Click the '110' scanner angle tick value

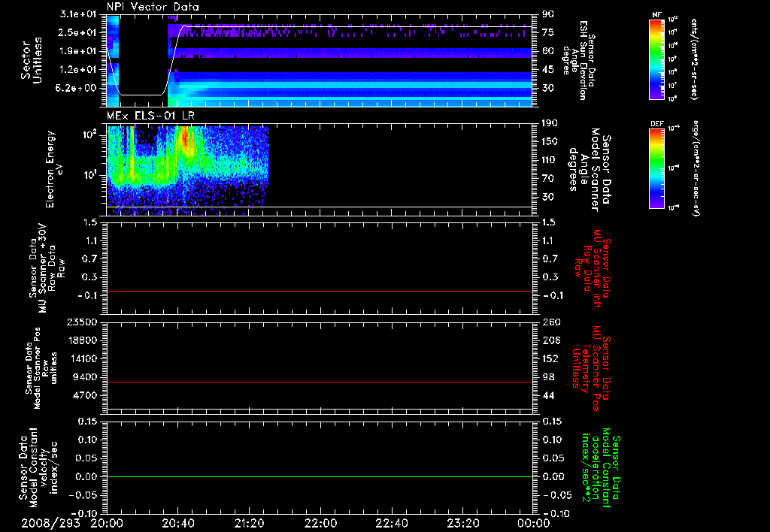(x=550, y=160)
